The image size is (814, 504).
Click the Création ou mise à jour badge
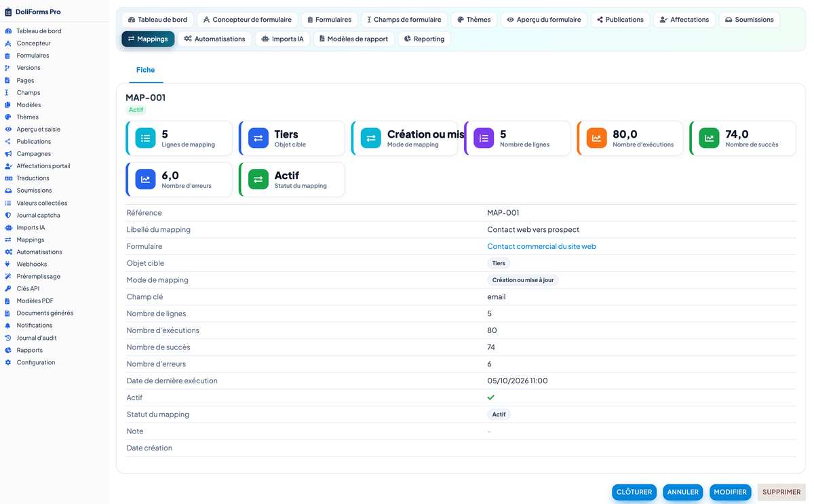523,280
